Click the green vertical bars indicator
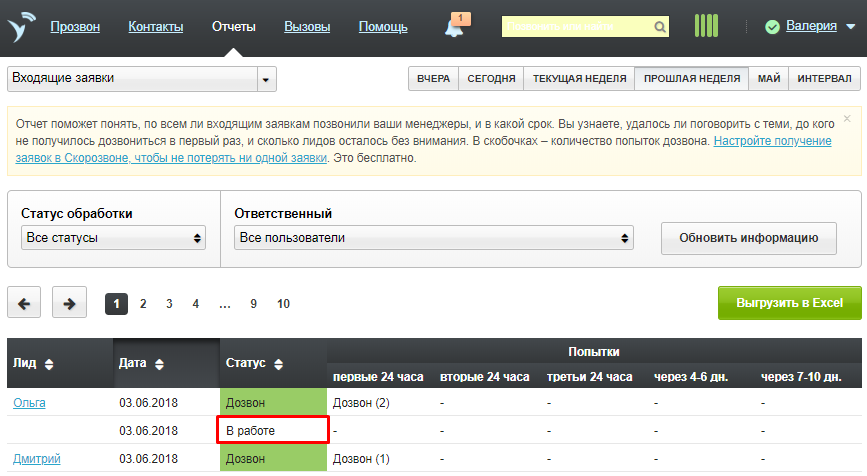The width and height of the screenshot is (867, 476). point(707,26)
